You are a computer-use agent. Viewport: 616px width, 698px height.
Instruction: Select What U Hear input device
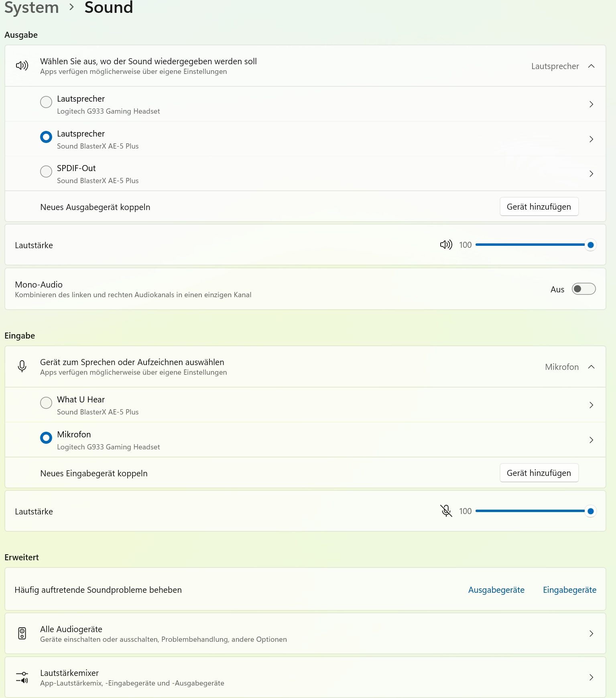[46, 403]
